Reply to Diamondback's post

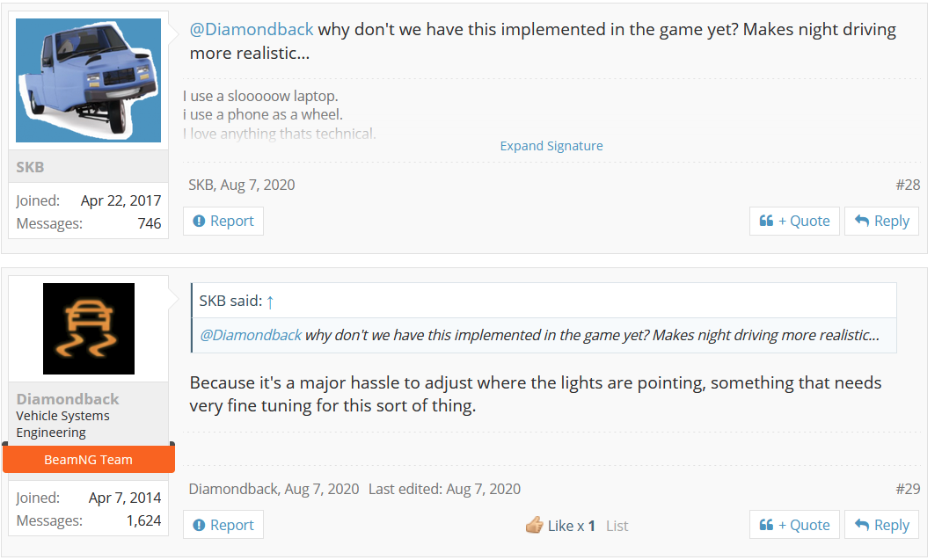(881, 525)
